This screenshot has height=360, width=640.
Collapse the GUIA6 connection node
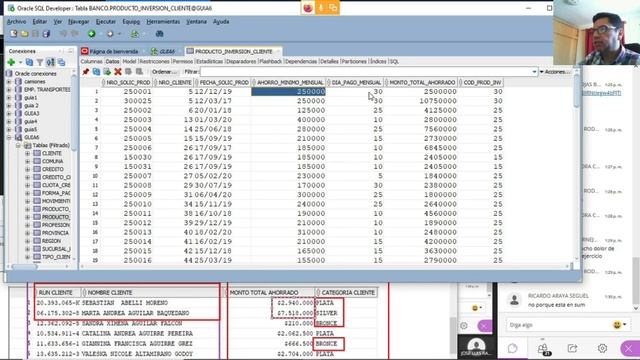[9, 138]
